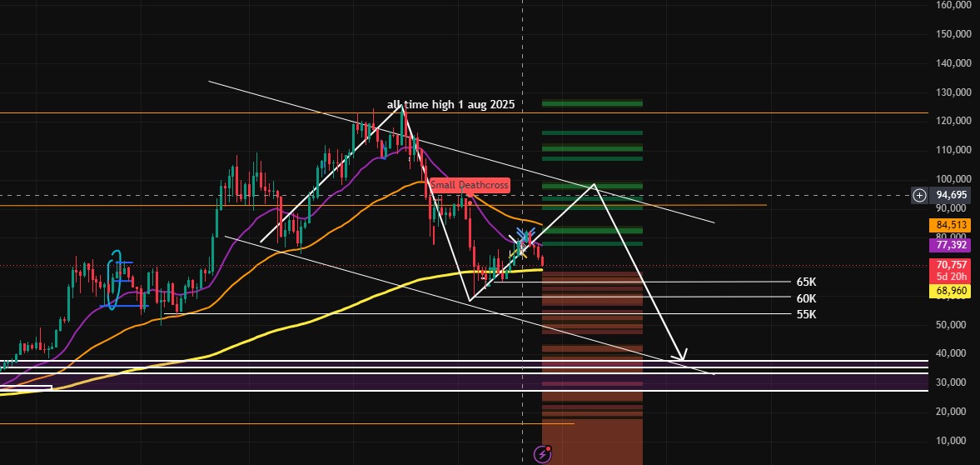Click the yellow 68,960 price tag

[x=951, y=291]
